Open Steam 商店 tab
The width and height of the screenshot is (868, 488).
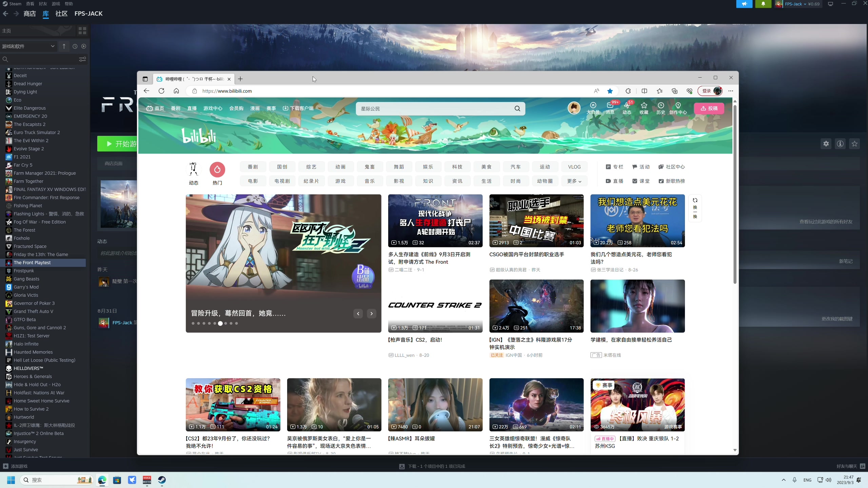pos(30,14)
